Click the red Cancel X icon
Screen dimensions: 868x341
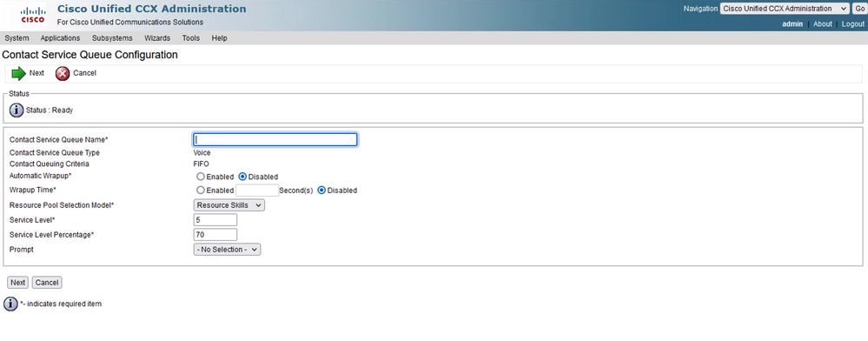click(x=63, y=73)
